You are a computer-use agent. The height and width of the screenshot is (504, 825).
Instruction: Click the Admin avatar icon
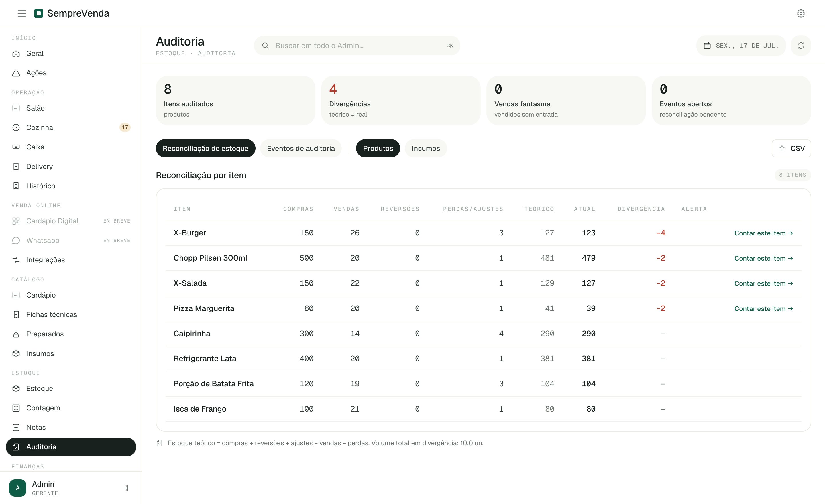[18, 488]
